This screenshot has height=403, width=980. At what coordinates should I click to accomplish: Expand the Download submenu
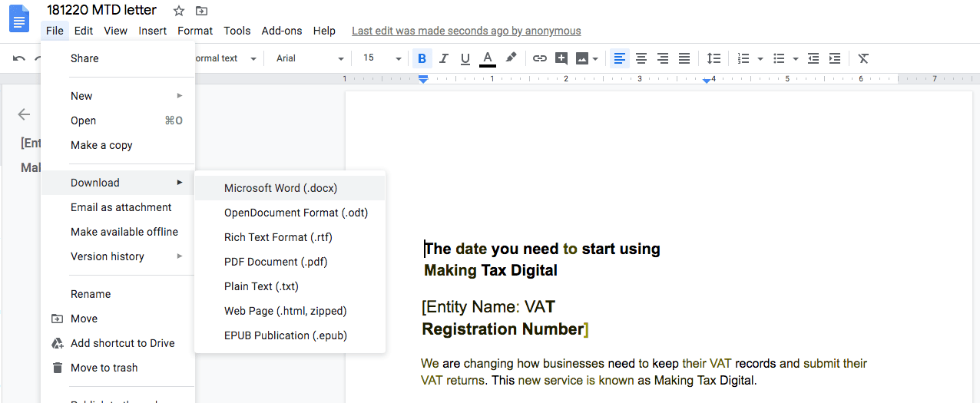[x=118, y=183]
